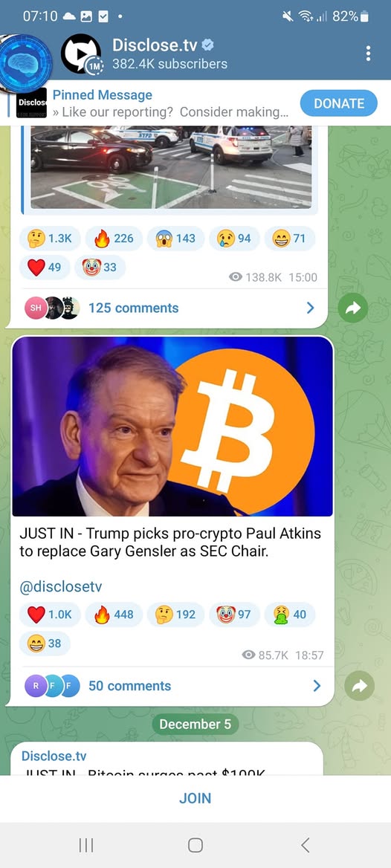
Task: Open Android recent apps button
Action: click(x=85, y=845)
